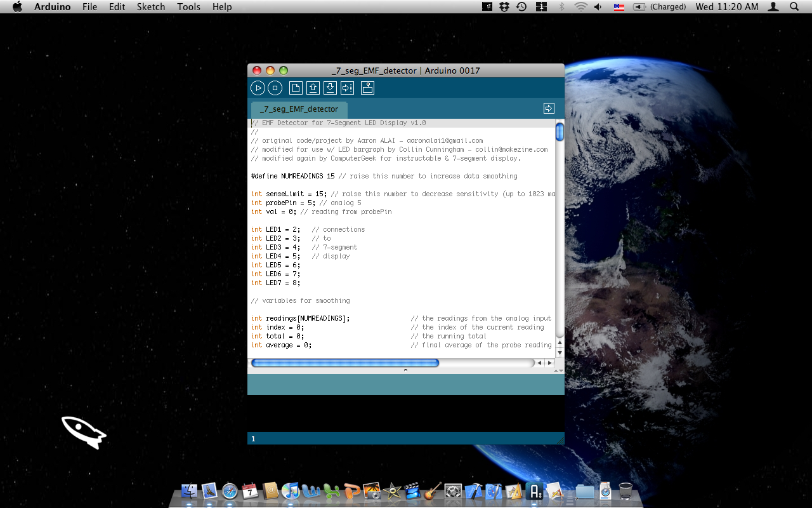Click the battery (Charged) status item
This screenshot has height=508, width=812.
click(x=660, y=7)
